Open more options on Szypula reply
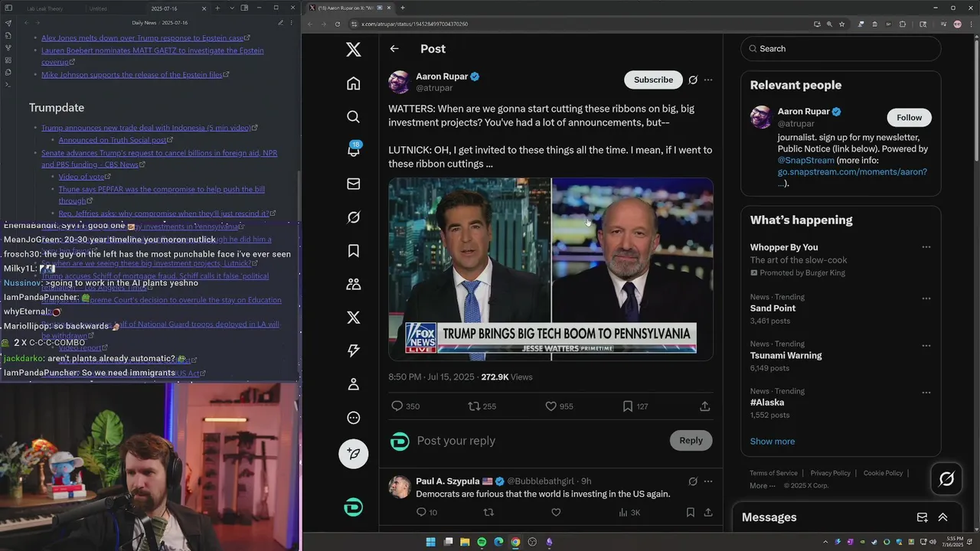 [x=708, y=481]
